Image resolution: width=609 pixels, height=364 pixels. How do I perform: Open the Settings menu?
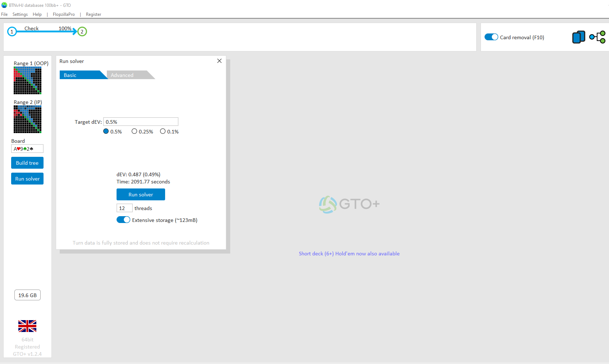(20, 14)
